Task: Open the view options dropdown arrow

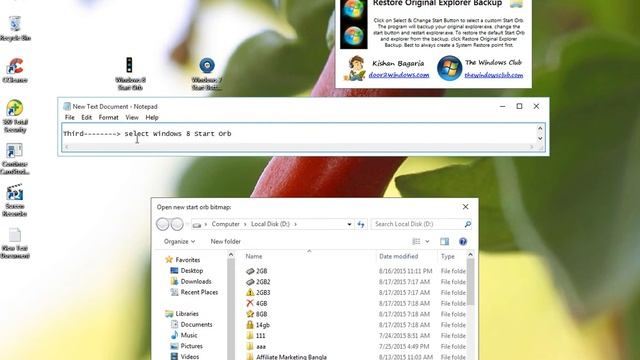Action: (427, 242)
